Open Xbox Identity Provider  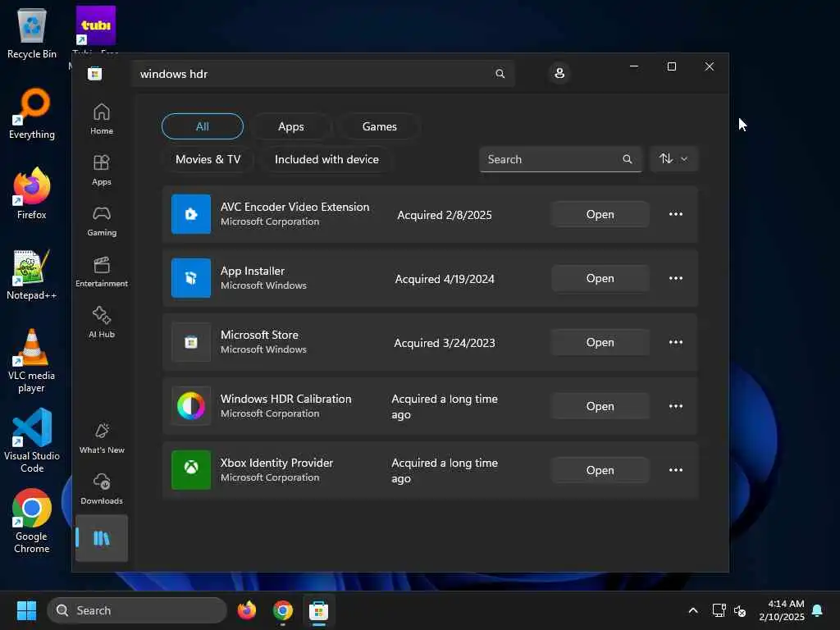click(x=600, y=470)
